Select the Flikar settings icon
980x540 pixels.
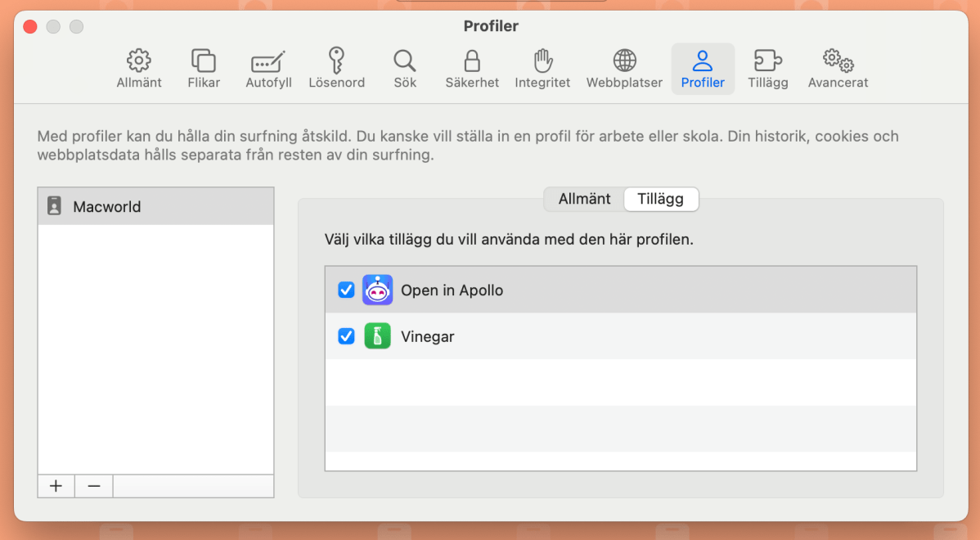point(203,68)
